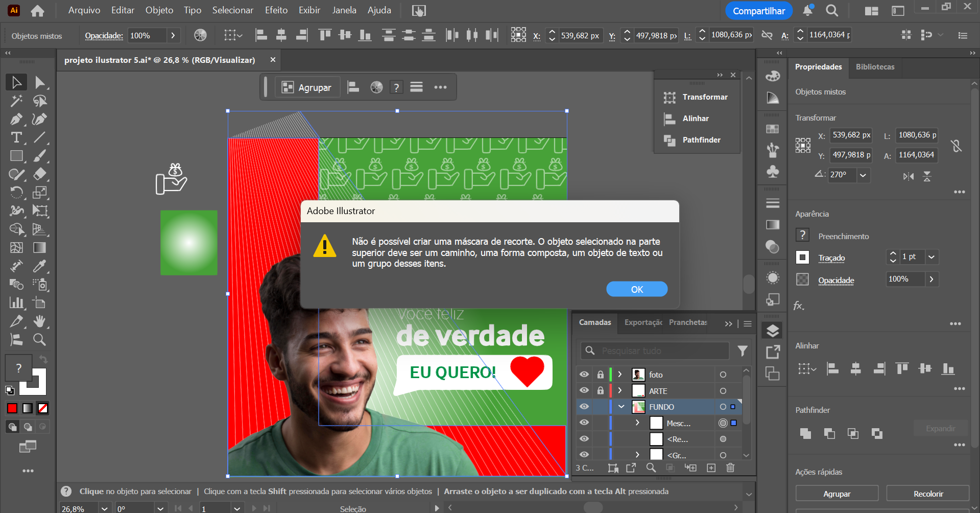The height and width of the screenshot is (513, 980).
Task: Open the search magnifier in top bar
Action: (x=832, y=11)
